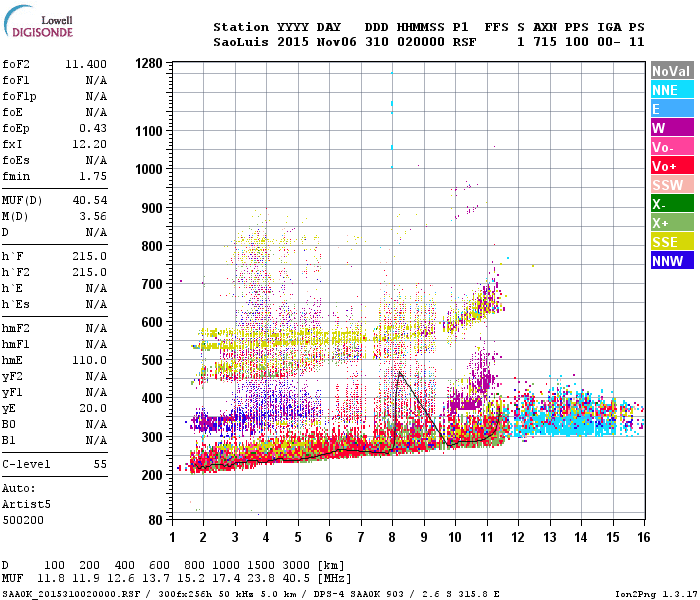Click the 500 height axis label
This screenshot has height=600, width=700.
click(152, 360)
